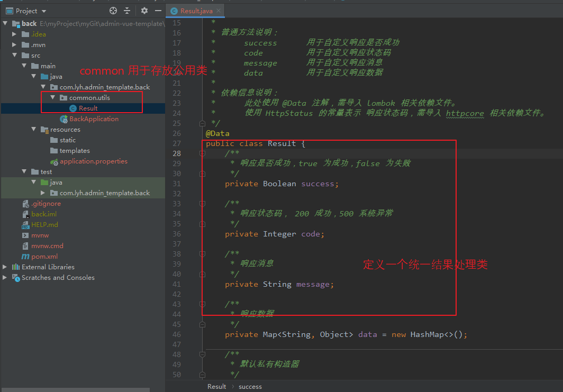Click the locate/select opened file icon
The width and height of the screenshot is (563, 392).
(113, 11)
